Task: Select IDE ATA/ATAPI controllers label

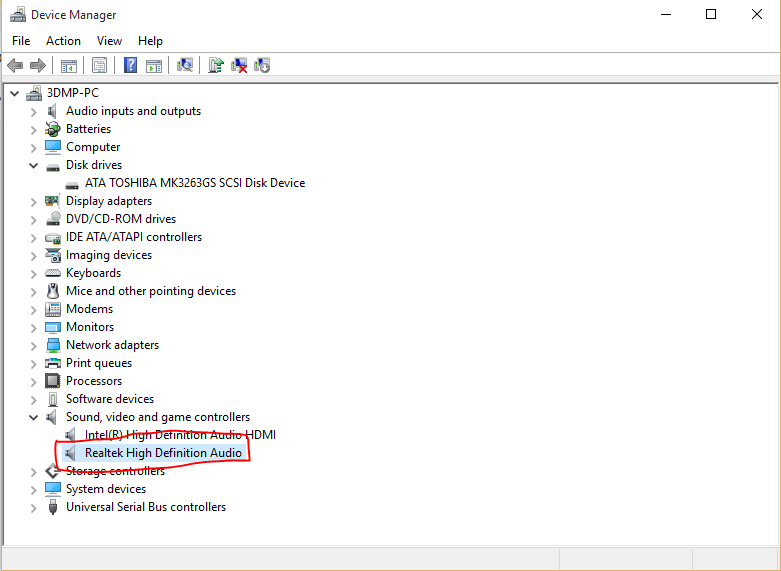Action: [134, 237]
